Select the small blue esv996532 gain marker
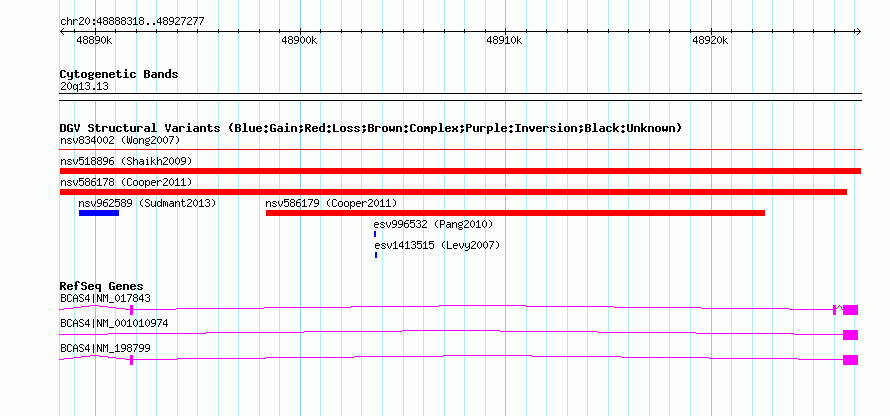 click(375, 234)
